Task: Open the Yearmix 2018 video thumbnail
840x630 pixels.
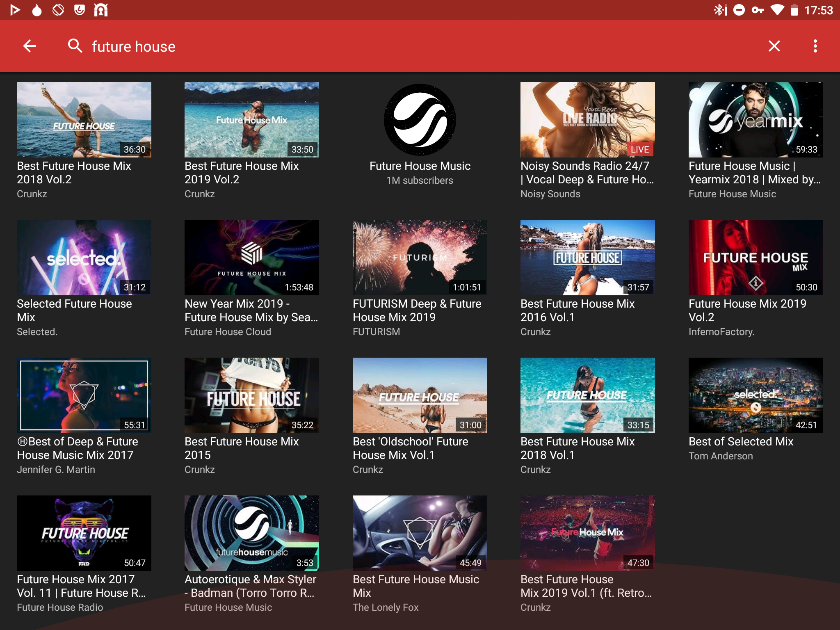Action: (x=756, y=120)
